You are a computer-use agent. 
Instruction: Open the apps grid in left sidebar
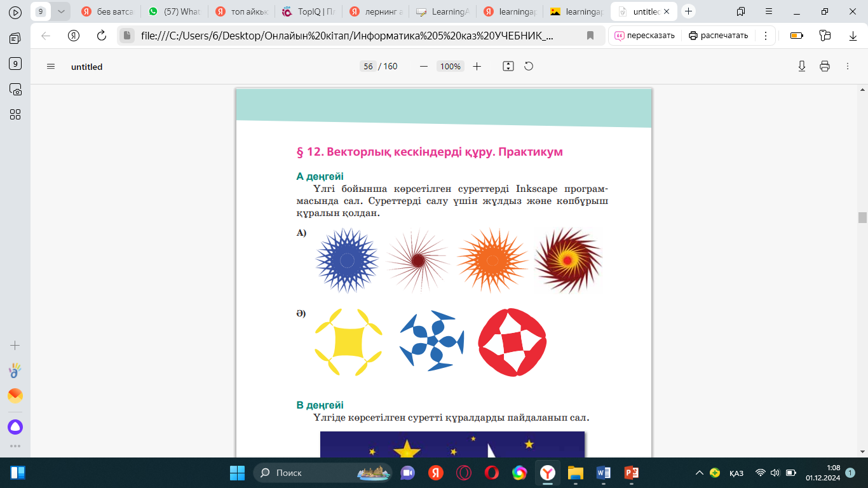click(x=15, y=114)
